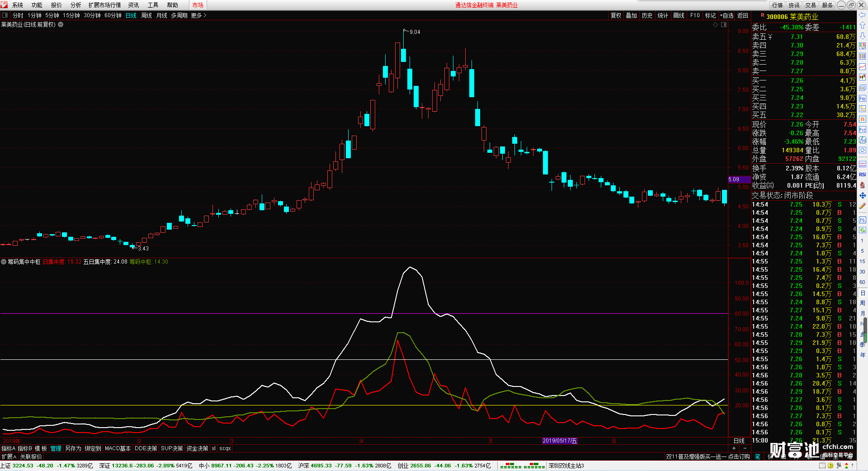Select the 月 monthly period in sidebar
This screenshot has height=471, width=868.
click(x=863, y=313)
